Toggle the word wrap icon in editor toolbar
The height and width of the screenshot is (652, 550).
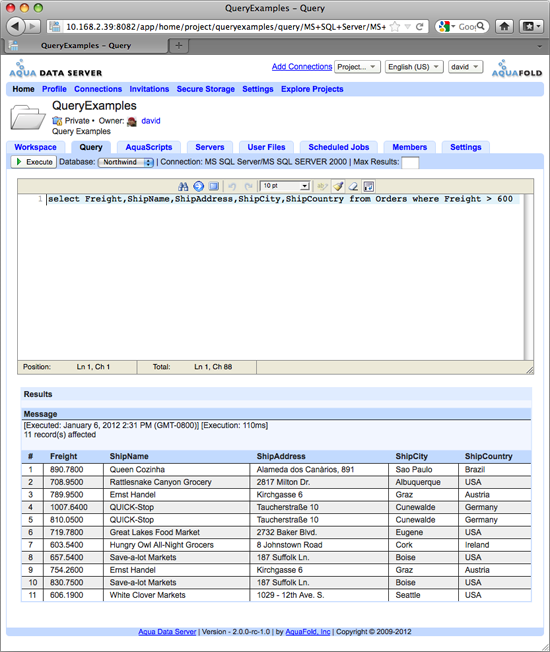point(368,186)
